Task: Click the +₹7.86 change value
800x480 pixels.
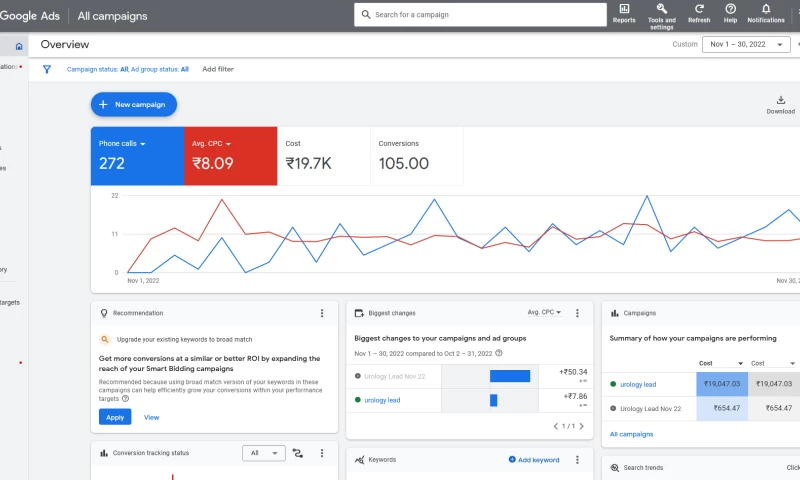Action: click(575, 396)
